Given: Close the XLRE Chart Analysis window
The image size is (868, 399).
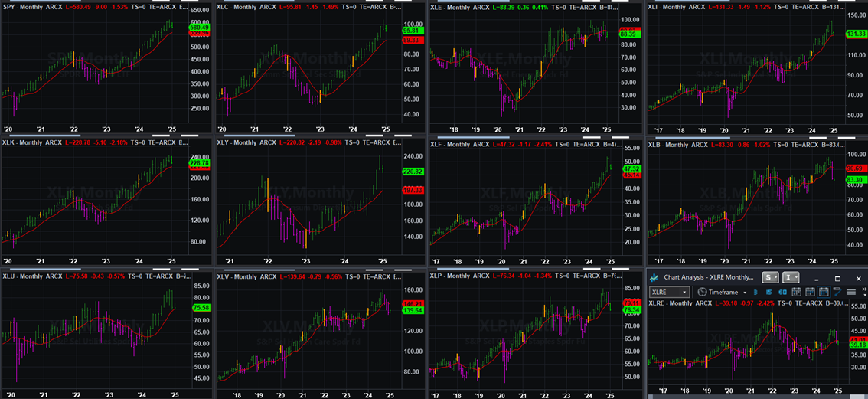Looking at the screenshot, I should pos(859,279).
